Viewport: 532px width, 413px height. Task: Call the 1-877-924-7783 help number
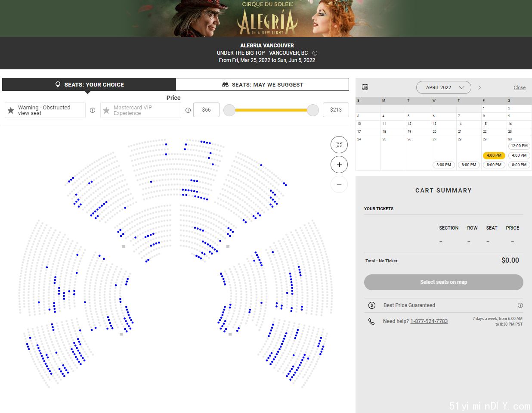point(429,321)
